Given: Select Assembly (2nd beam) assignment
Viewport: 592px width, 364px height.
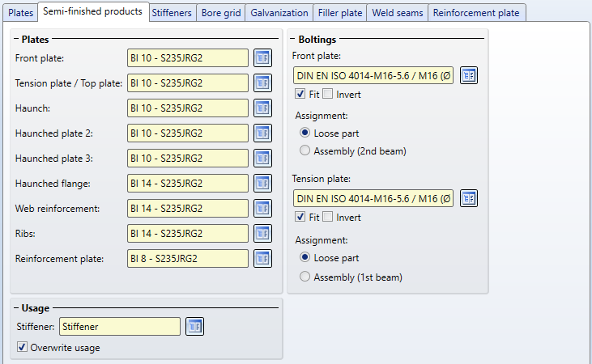Looking at the screenshot, I should tap(305, 150).
